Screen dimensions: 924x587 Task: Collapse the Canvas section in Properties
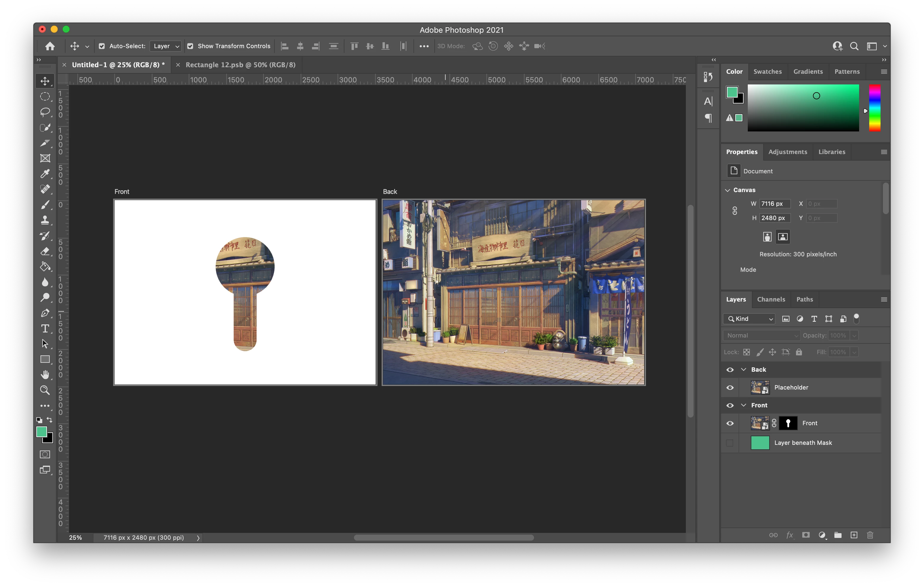click(728, 190)
